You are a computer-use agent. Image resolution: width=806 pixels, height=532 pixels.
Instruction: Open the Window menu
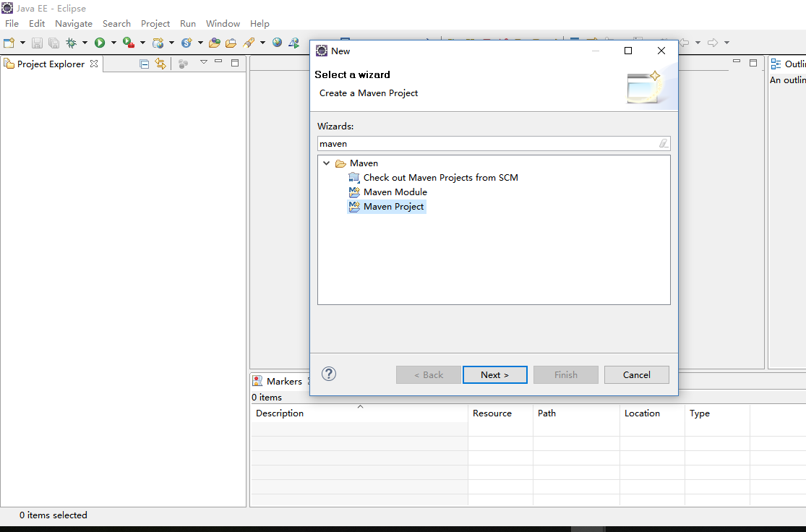pos(223,24)
